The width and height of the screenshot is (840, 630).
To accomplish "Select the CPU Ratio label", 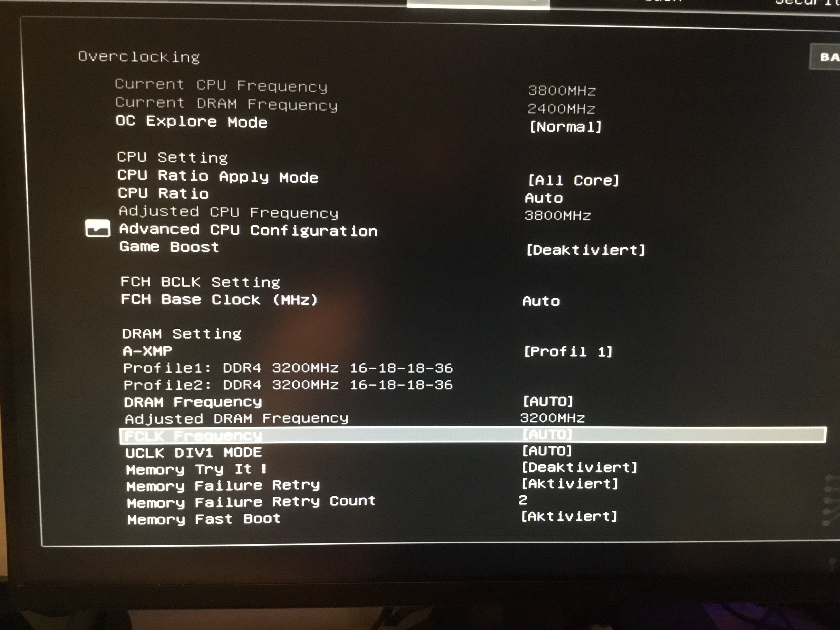I will click(x=163, y=193).
